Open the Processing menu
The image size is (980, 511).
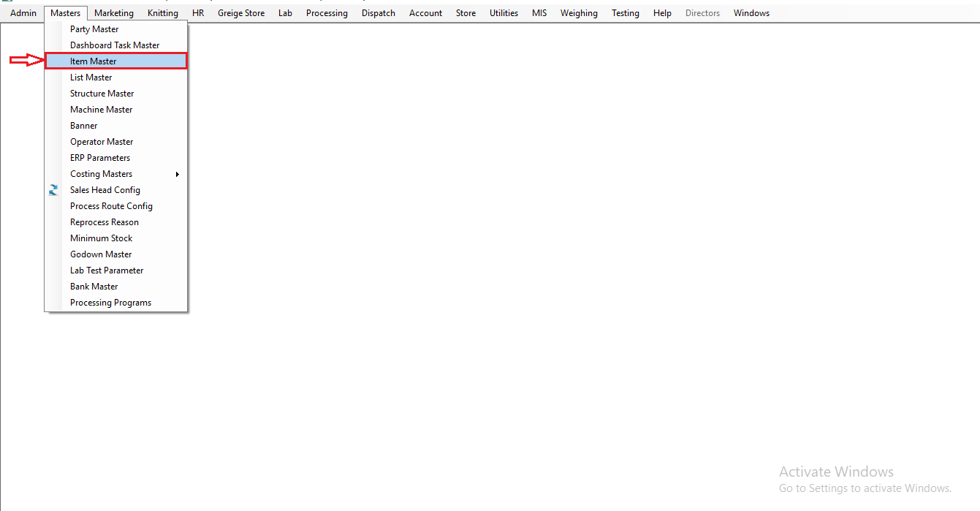[x=327, y=13]
